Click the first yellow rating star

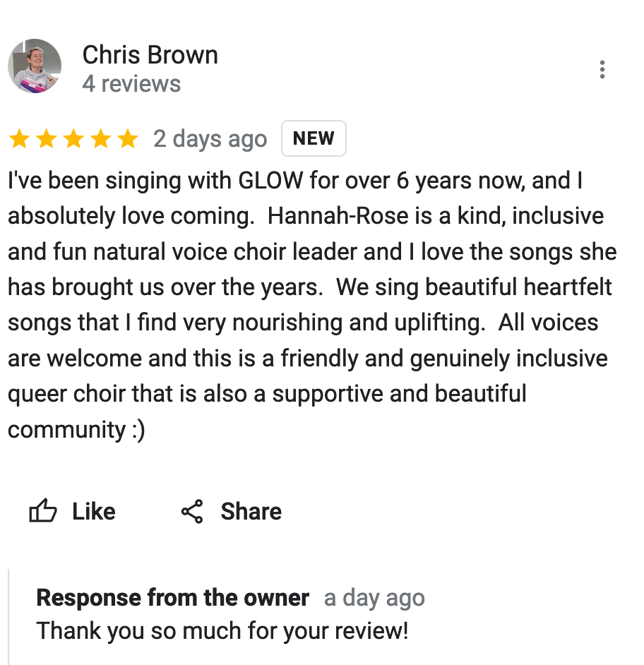[x=19, y=139]
